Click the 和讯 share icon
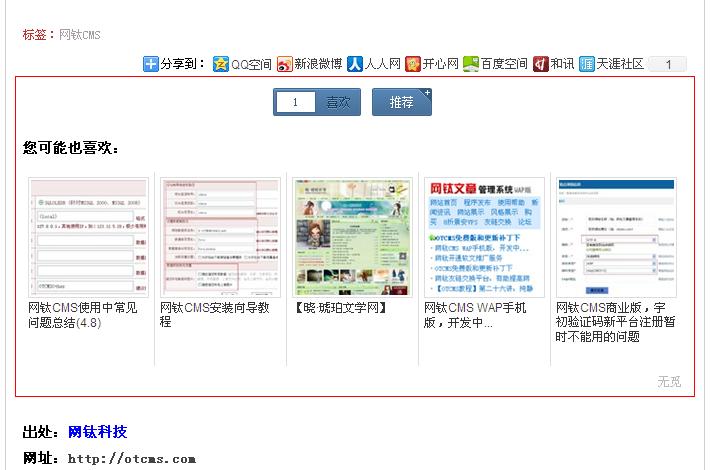The height and width of the screenshot is (470, 710). 541,64
